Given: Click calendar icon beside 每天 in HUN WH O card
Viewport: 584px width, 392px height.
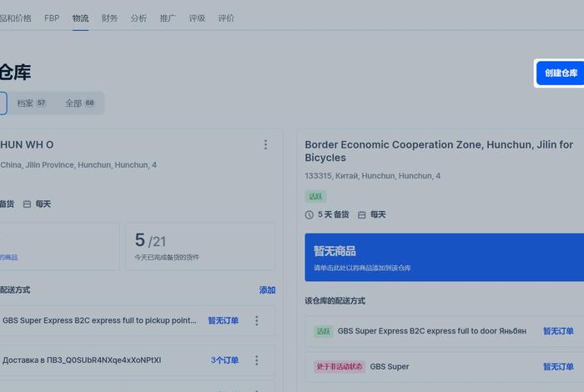Looking at the screenshot, I should [x=27, y=204].
